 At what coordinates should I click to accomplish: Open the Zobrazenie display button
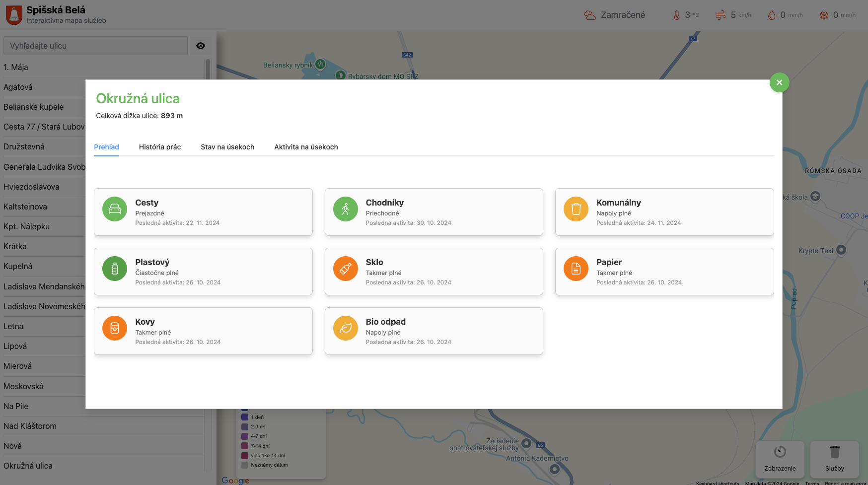[x=780, y=459]
